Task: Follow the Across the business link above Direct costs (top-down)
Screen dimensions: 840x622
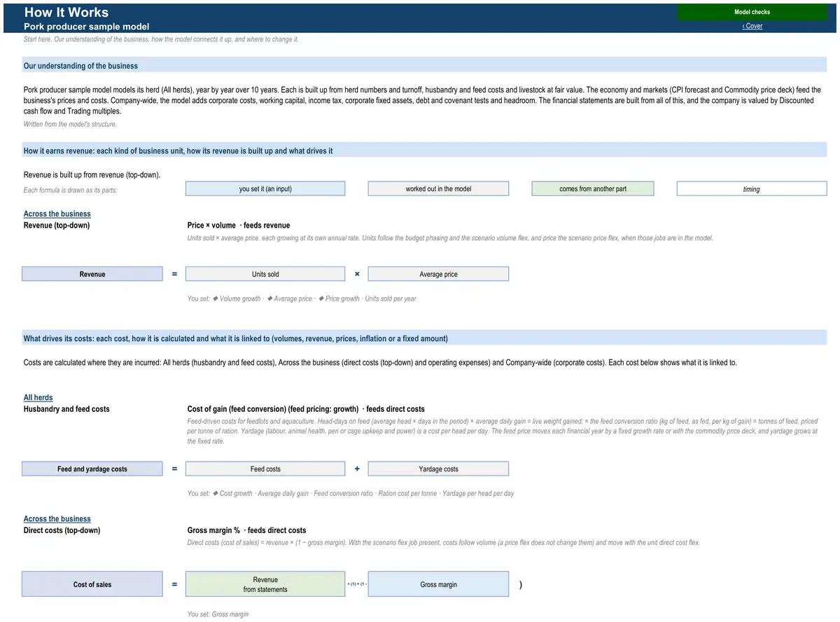Action: point(57,519)
